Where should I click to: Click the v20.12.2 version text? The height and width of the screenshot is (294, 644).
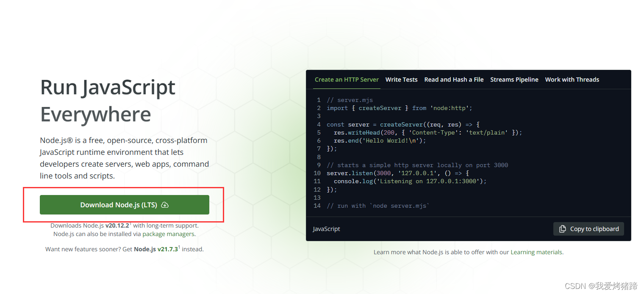(117, 225)
